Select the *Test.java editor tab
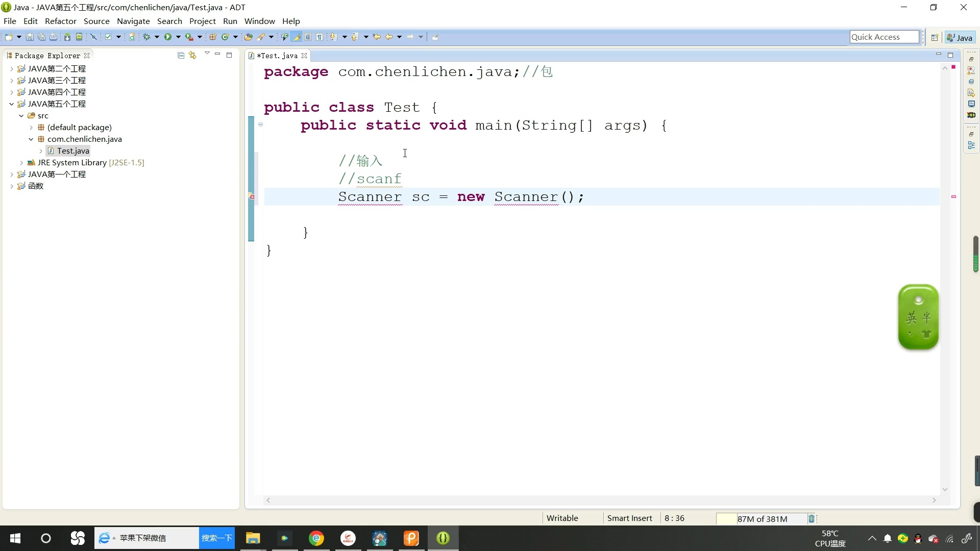Image resolution: width=980 pixels, height=551 pixels. click(277, 56)
